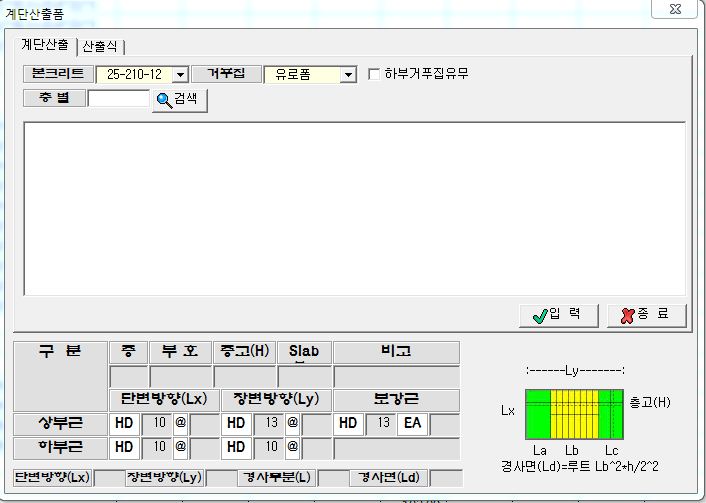Click the magnifier icon on 검색

(x=164, y=100)
